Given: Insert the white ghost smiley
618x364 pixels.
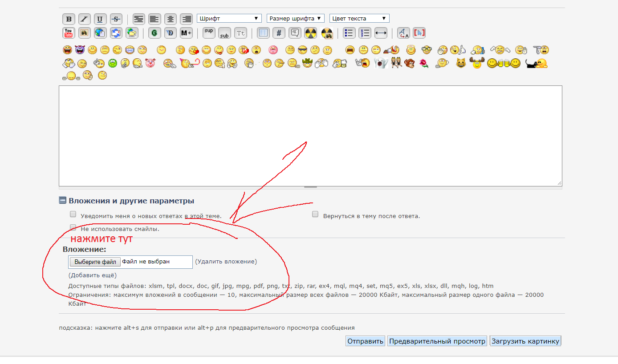Looking at the screenshot, I should click(381, 64).
